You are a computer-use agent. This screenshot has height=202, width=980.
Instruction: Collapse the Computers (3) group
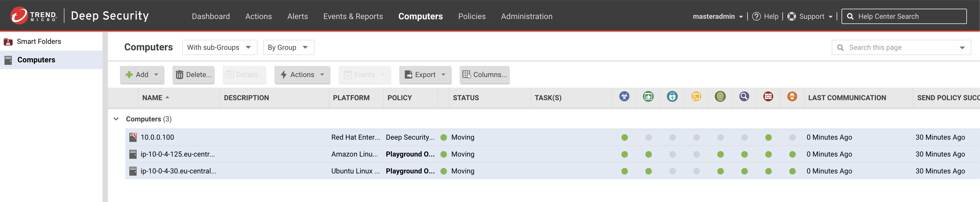tap(116, 119)
